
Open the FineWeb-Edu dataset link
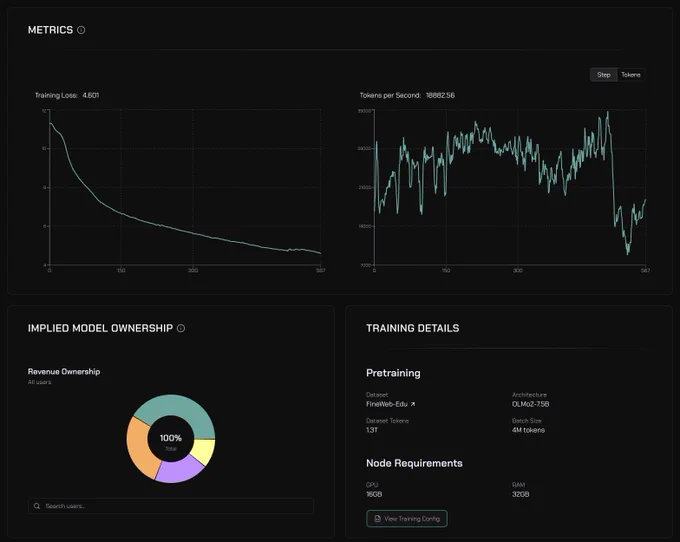point(390,404)
